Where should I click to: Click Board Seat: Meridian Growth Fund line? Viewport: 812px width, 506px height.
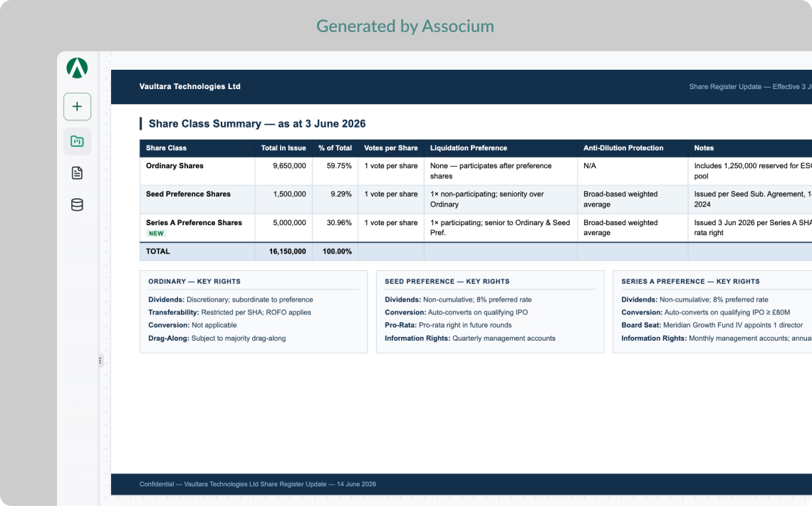coord(712,326)
